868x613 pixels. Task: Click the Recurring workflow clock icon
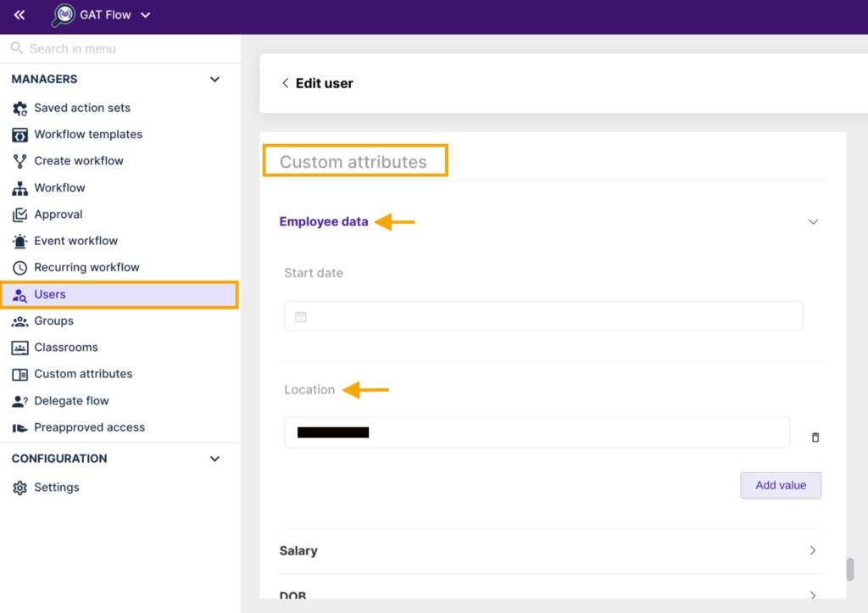19,268
